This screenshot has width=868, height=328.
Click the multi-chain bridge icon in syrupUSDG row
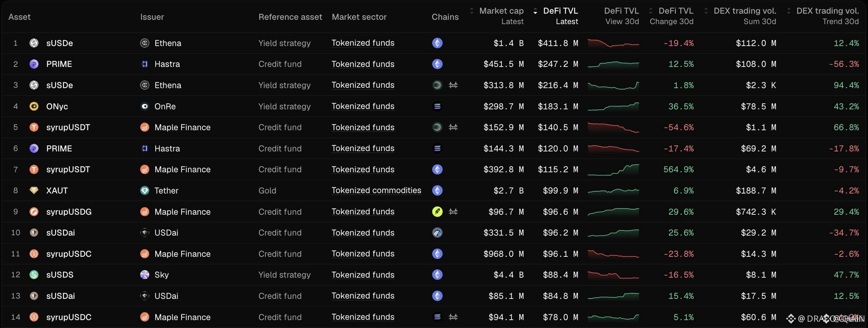453,212
